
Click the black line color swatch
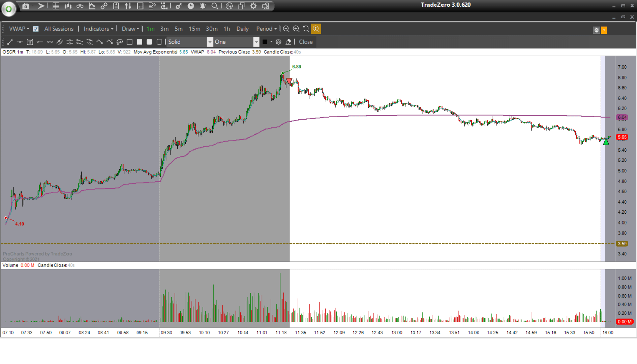click(x=265, y=42)
